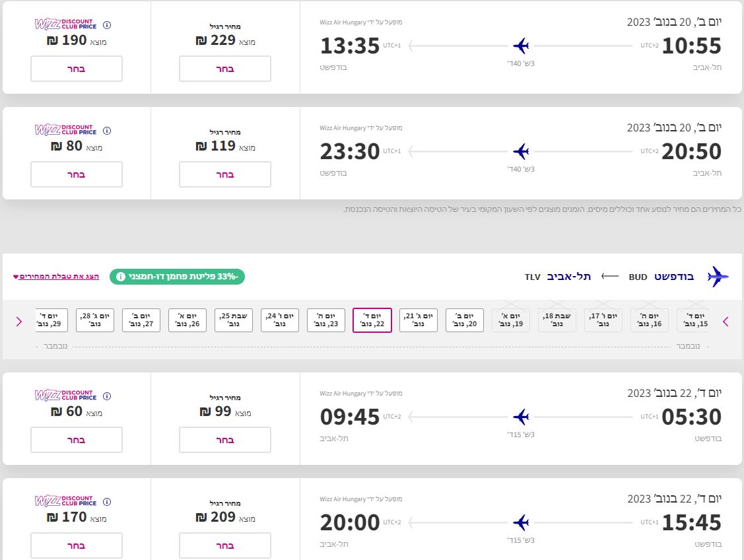Click info icon beside 80 ₪ discount price
This screenshot has width=744, height=560.
(x=107, y=131)
